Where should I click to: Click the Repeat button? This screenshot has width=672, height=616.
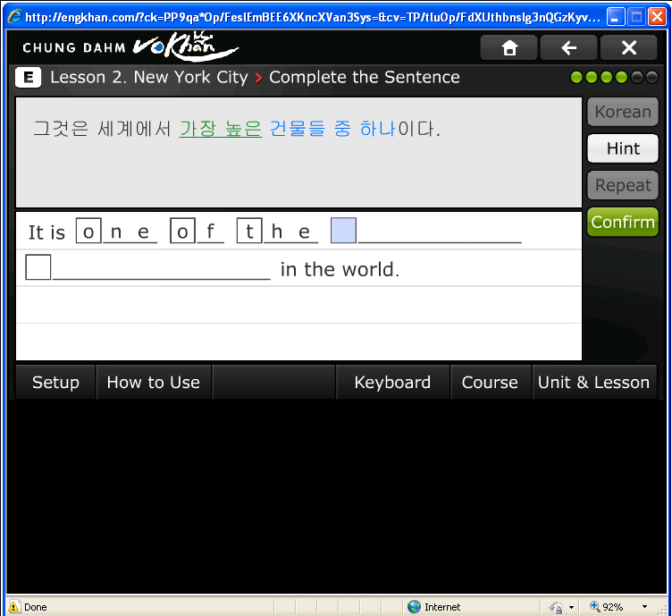[x=623, y=185]
